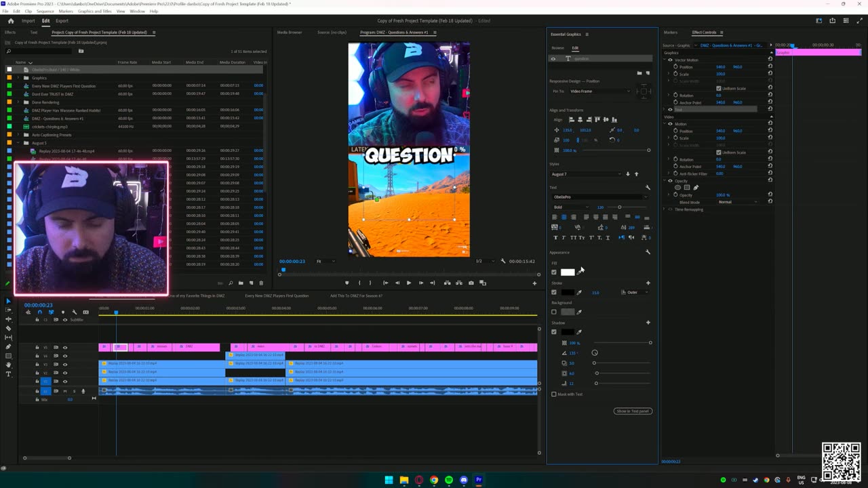Open Program monitor Fit zoom dropdown
The image size is (868, 488).
pyautogui.click(x=326, y=261)
